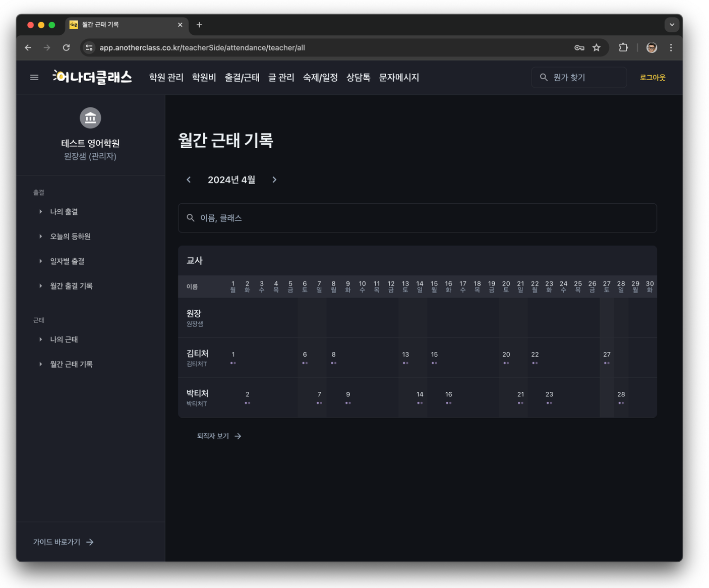Screen dimensions: 709x588
Task: Open 상담톡 menu
Action: 358,78
